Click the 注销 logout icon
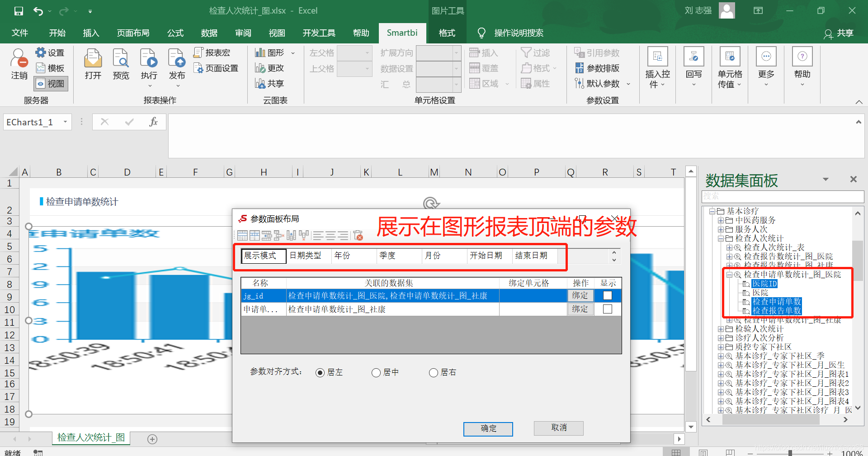This screenshot has height=456, width=868. [19, 58]
